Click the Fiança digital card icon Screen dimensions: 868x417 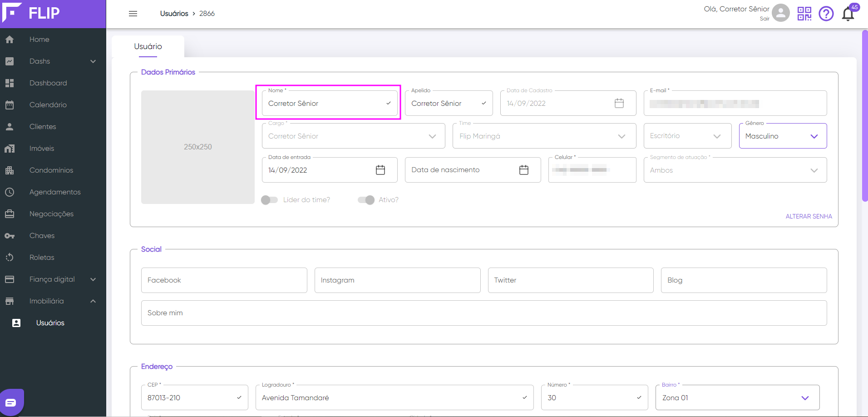pyautogui.click(x=10, y=279)
